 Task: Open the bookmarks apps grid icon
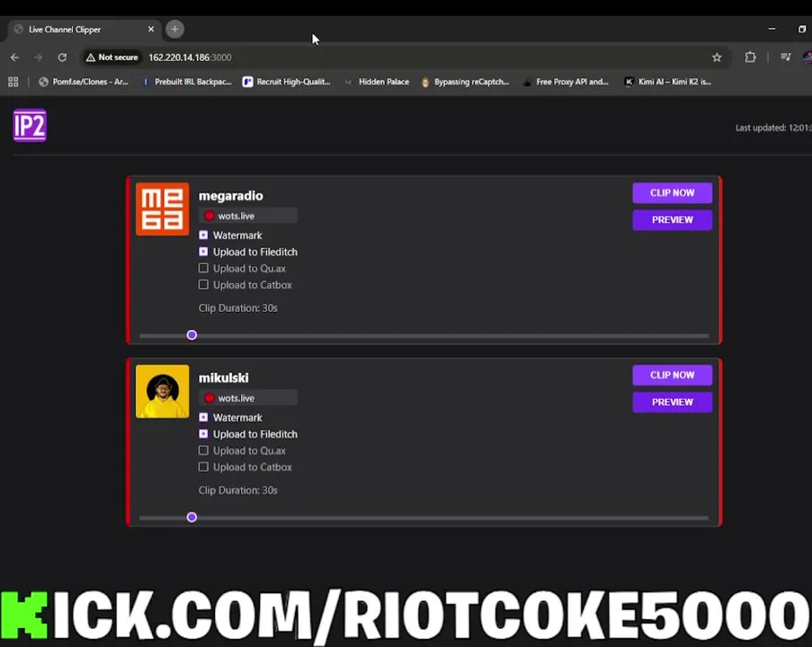click(13, 82)
